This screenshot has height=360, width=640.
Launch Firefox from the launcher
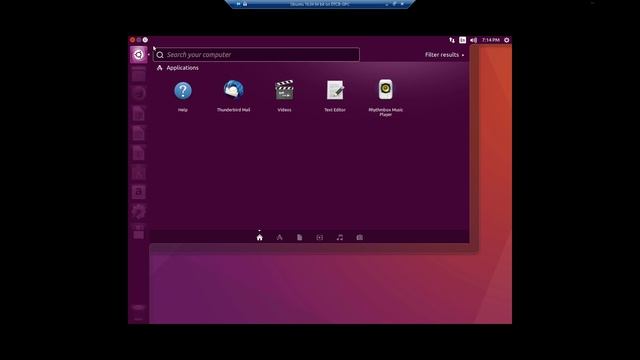138,93
